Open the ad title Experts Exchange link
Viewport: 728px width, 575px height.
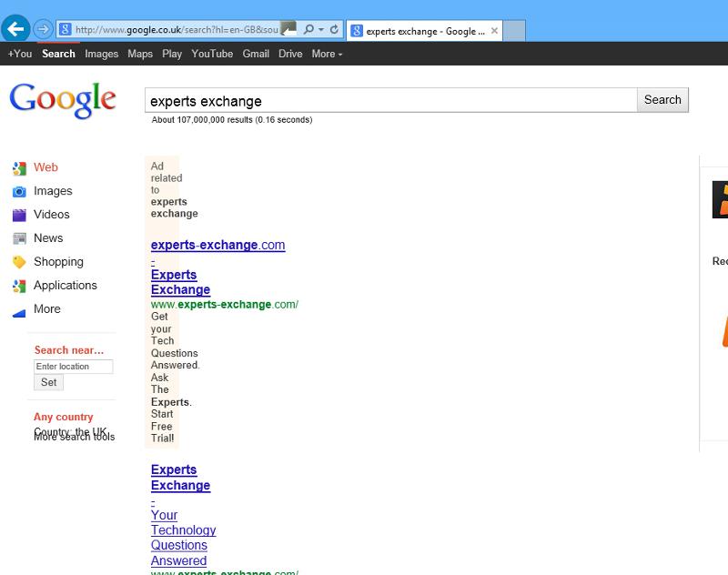tap(180, 282)
